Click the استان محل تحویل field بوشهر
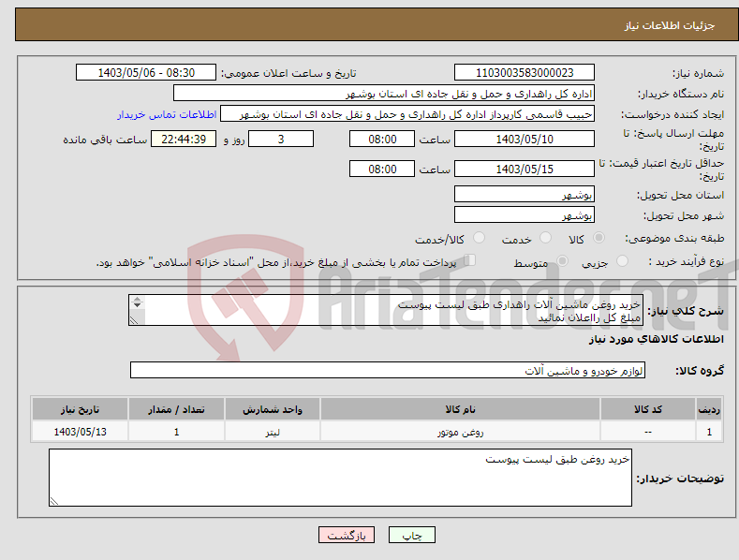739x560 pixels. [x=525, y=194]
